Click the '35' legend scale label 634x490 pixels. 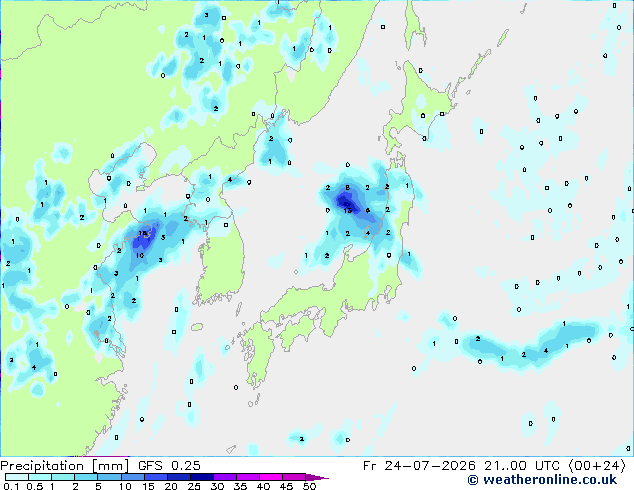[x=240, y=486]
